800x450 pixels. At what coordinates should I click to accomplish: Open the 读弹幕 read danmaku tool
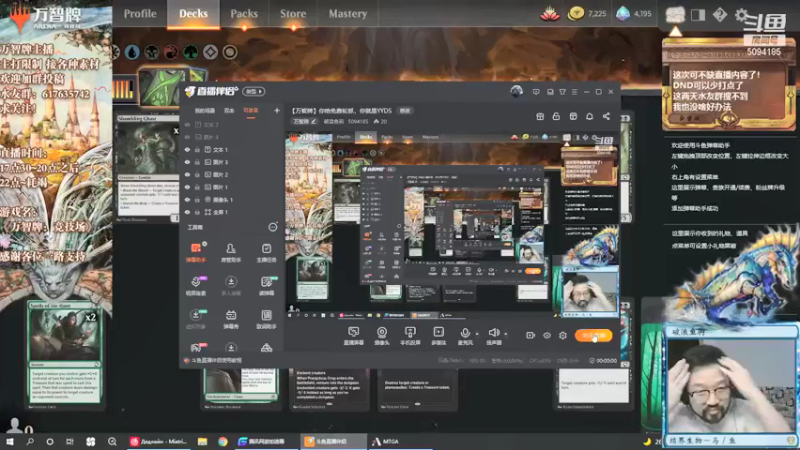(x=266, y=285)
